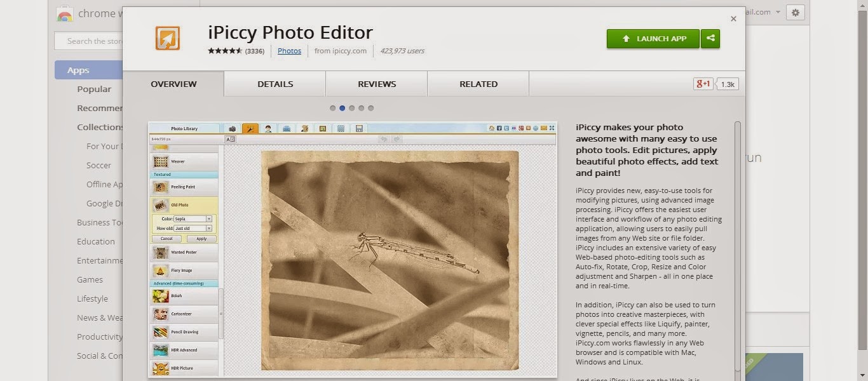Click the share icon beside Launch App
This screenshot has width=868, height=381.
pos(710,39)
